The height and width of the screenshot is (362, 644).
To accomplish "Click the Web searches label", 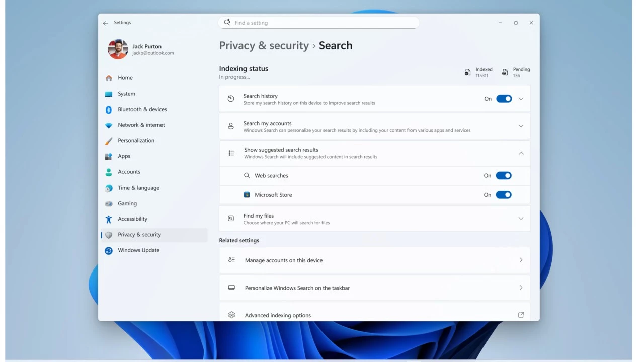I will coord(271,176).
